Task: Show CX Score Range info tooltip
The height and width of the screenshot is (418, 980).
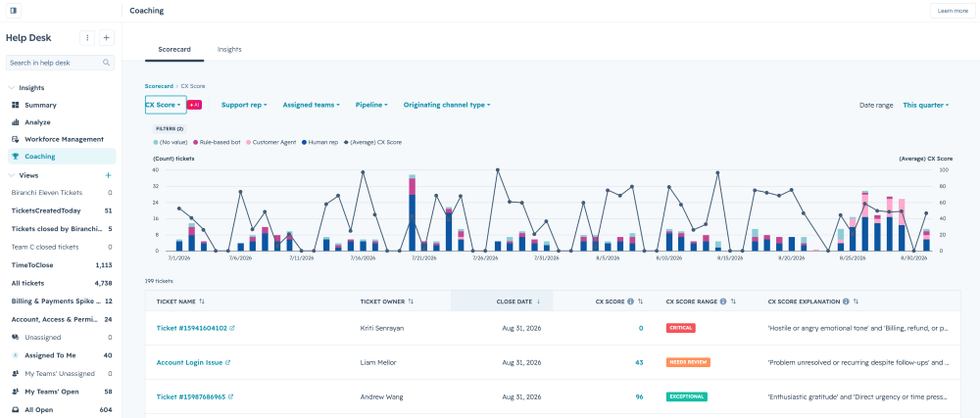Action: [723, 302]
